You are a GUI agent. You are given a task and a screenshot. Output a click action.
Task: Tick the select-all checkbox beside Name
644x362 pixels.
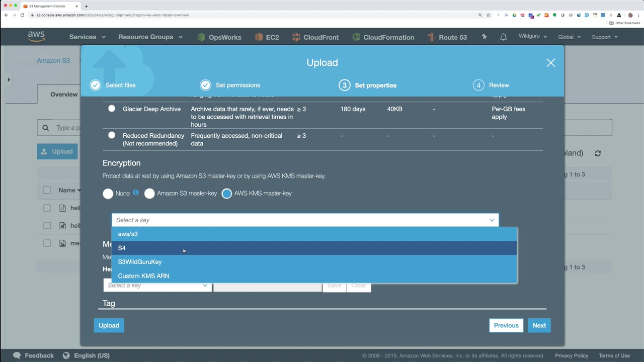tap(47, 190)
